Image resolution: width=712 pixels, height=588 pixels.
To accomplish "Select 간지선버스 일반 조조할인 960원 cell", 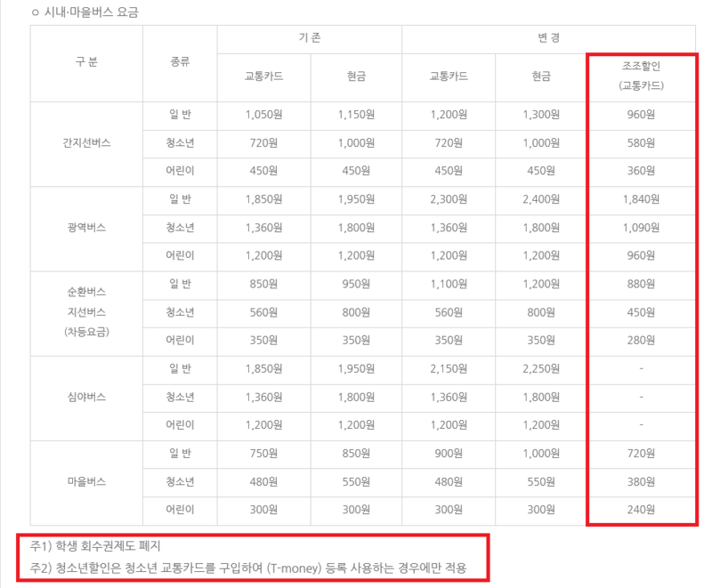I will [x=641, y=115].
